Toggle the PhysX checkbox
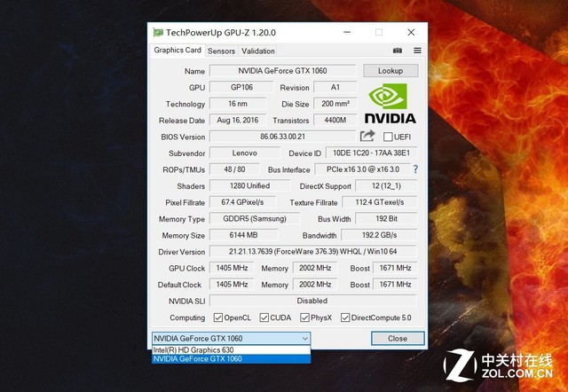 pos(304,318)
